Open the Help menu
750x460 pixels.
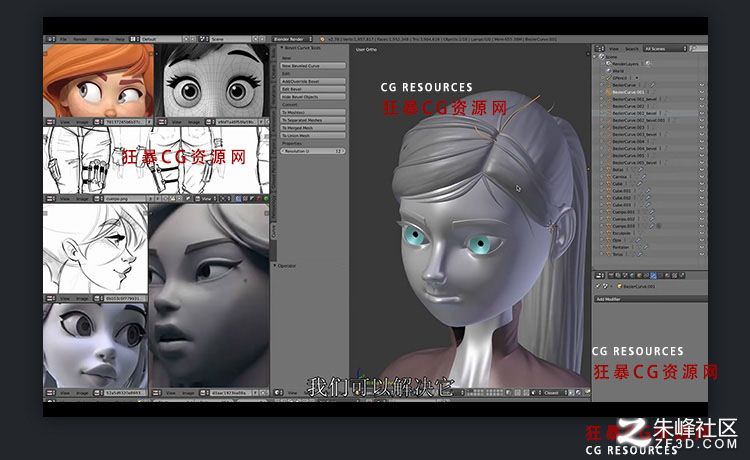120,39
